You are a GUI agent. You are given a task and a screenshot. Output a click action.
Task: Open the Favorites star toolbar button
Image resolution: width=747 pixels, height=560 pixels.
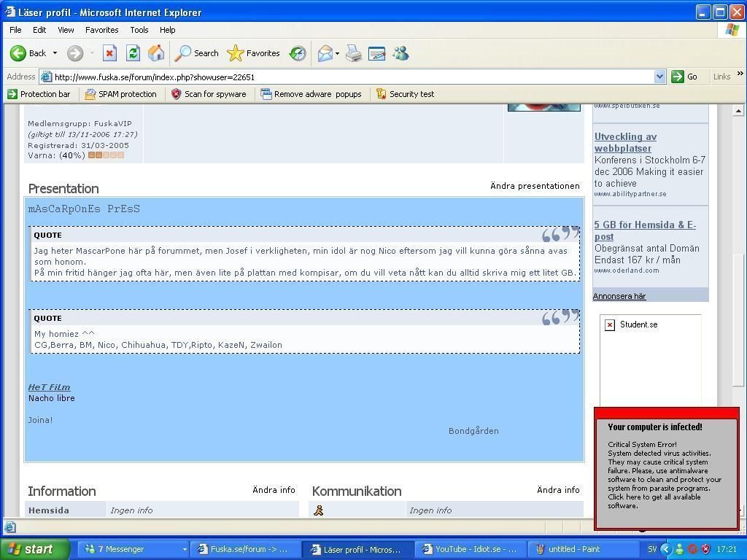[253, 53]
